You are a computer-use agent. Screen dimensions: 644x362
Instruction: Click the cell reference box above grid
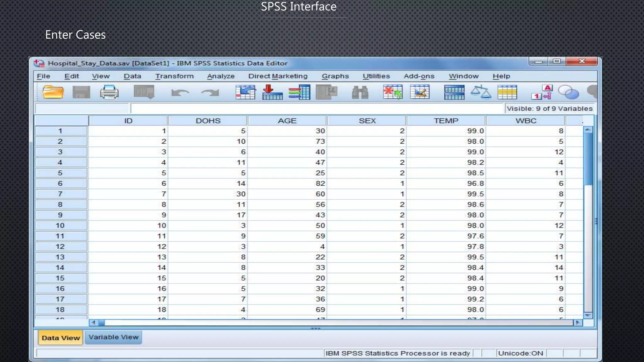[82, 108]
